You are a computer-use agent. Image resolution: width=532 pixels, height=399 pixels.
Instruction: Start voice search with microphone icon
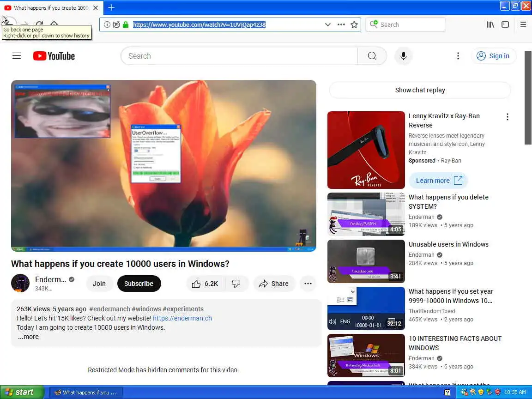404,56
